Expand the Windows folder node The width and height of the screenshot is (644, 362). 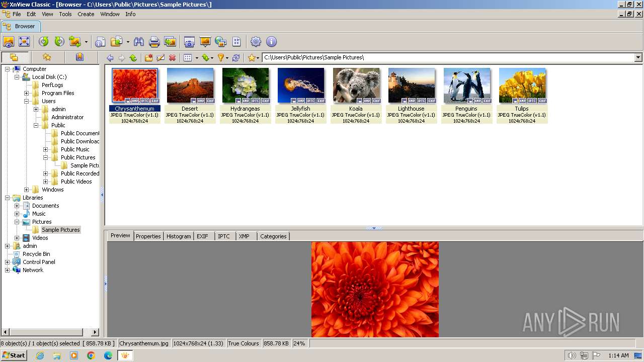(26, 190)
